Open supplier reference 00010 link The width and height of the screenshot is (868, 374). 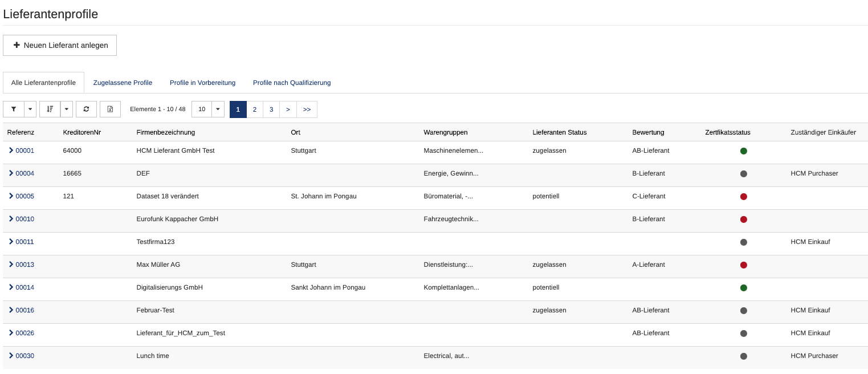[x=25, y=219]
